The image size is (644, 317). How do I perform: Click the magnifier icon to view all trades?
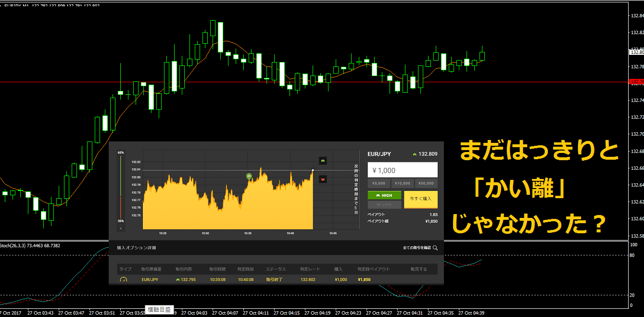click(435, 248)
